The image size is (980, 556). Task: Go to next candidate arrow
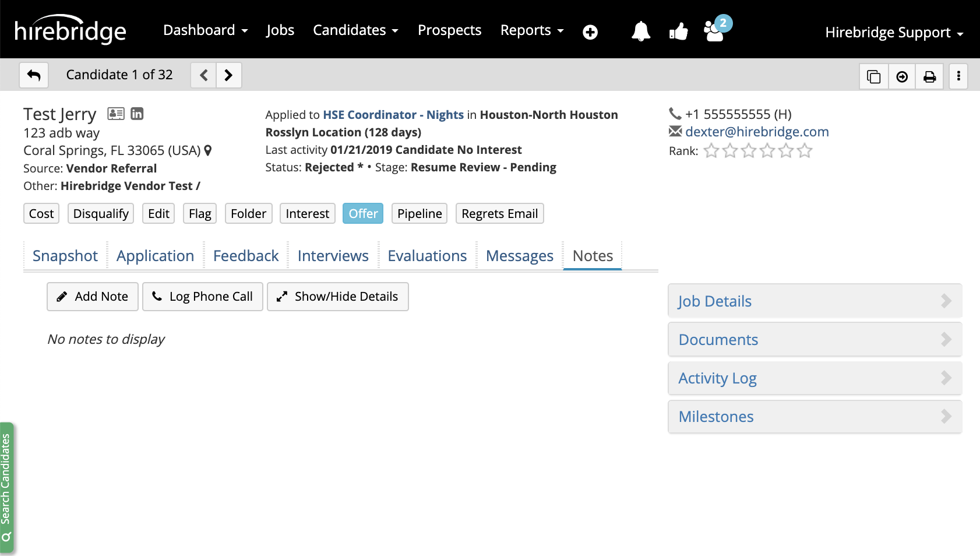(228, 75)
